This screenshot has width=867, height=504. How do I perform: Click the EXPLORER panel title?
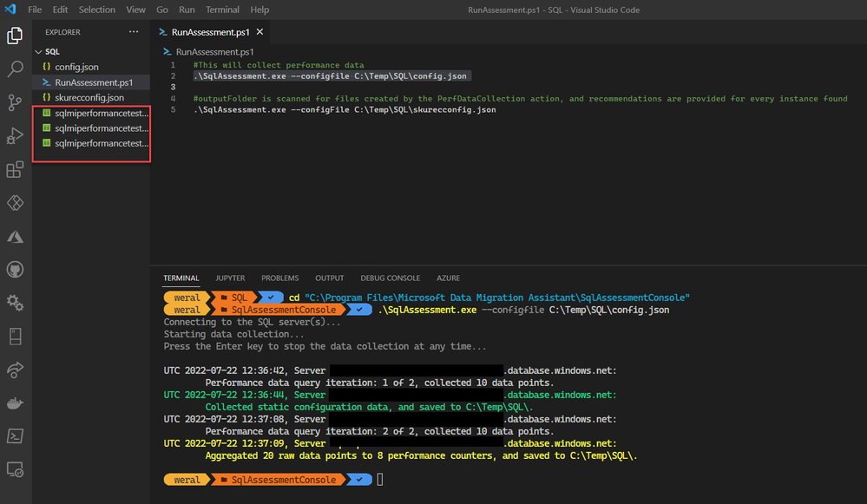(63, 32)
